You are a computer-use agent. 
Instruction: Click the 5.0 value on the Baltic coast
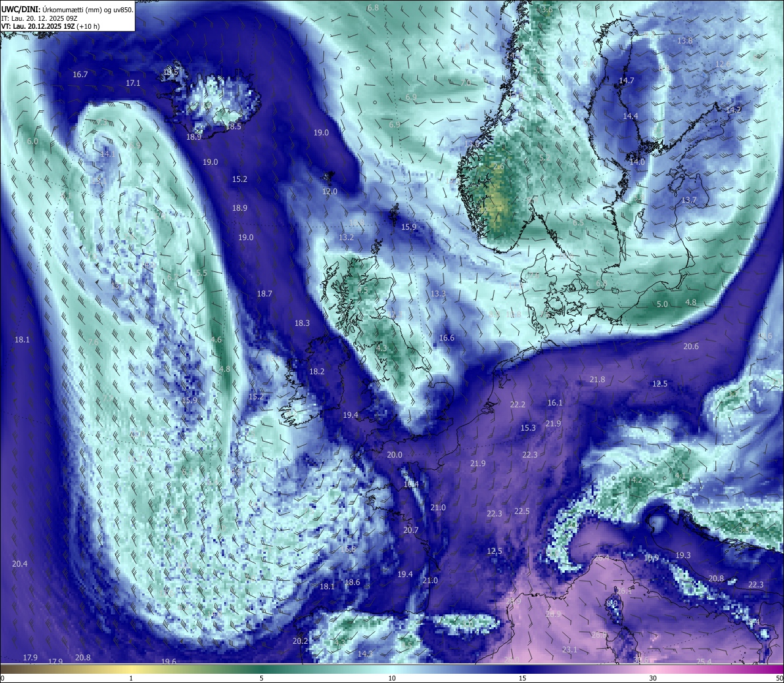[x=662, y=304]
